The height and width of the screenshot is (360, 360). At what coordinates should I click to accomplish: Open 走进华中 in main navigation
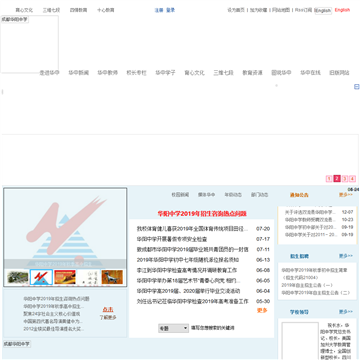click(49, 73)
